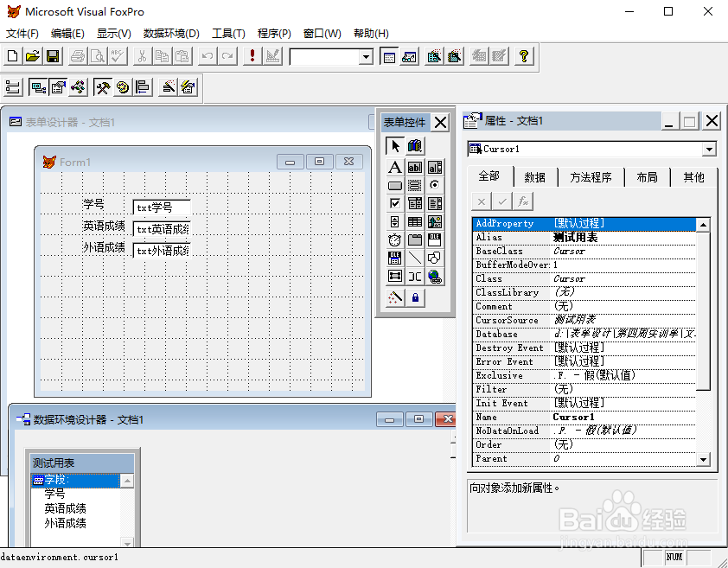Switch to the 其他 tab

pos(693,177)
